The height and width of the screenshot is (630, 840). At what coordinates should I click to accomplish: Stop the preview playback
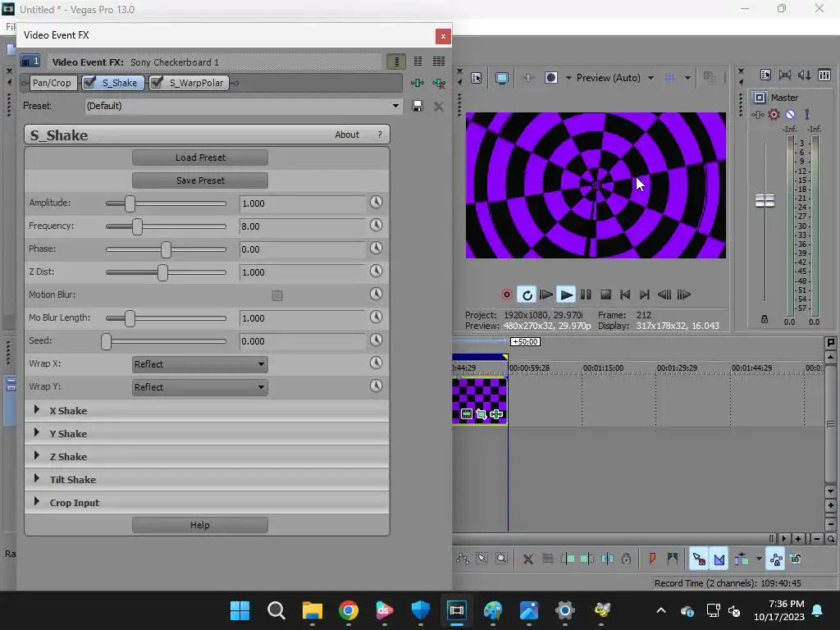606,294
